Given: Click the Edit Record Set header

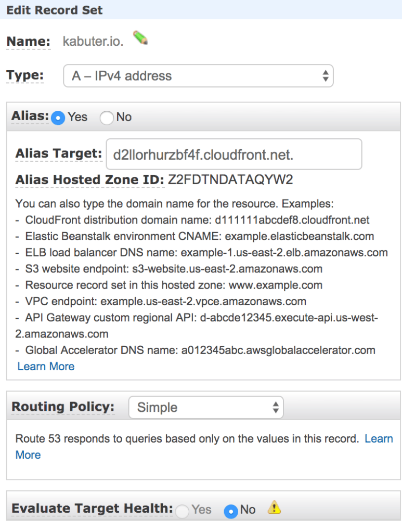Looking at the screenshot, I should tap(55, 10).
